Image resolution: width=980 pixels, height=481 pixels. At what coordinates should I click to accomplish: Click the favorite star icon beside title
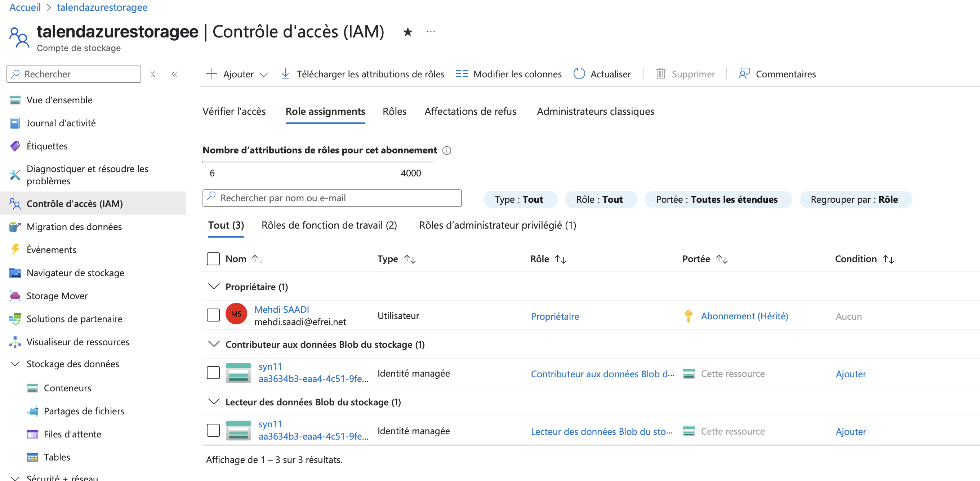(x=407, y=32)
